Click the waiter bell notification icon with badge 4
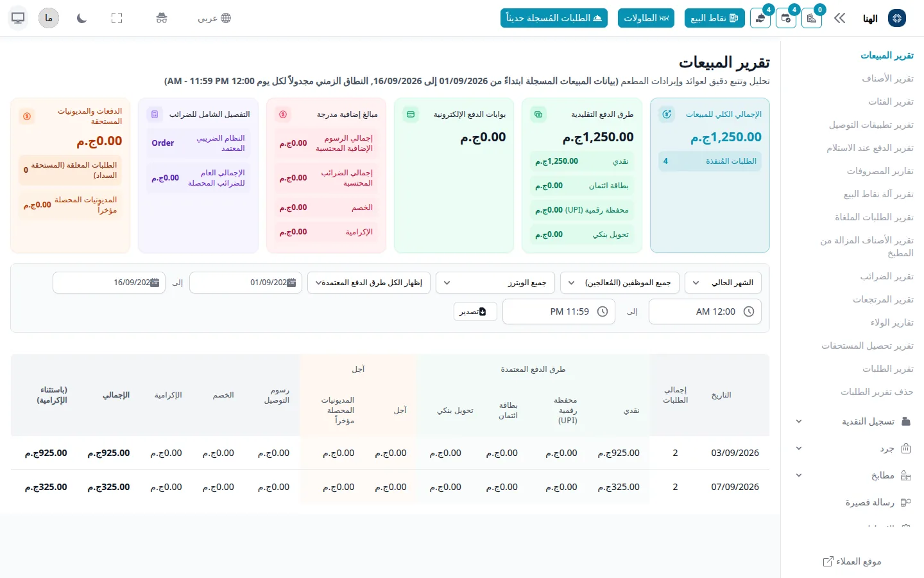 (760, 18)
